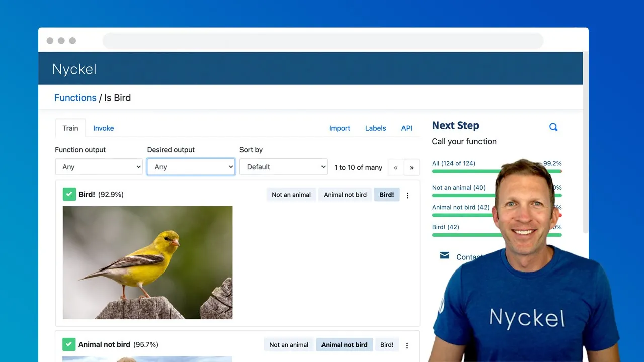Open the Sort by Default dropdown
644x362 pixels.
point(283,167)
